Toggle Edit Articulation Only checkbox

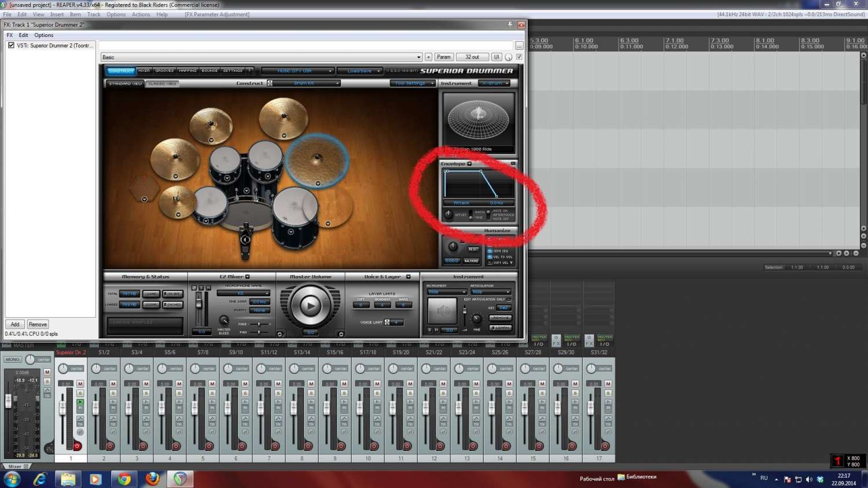[509, 299]
